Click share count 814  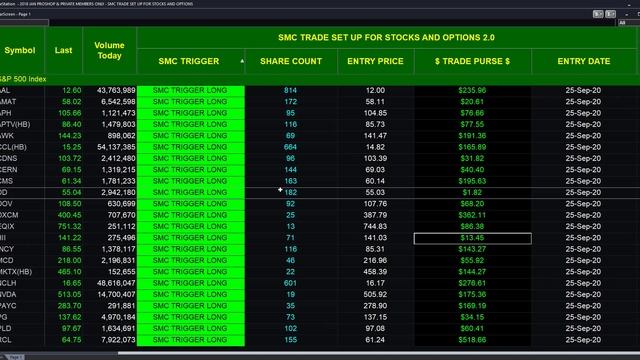pos(290,90)
